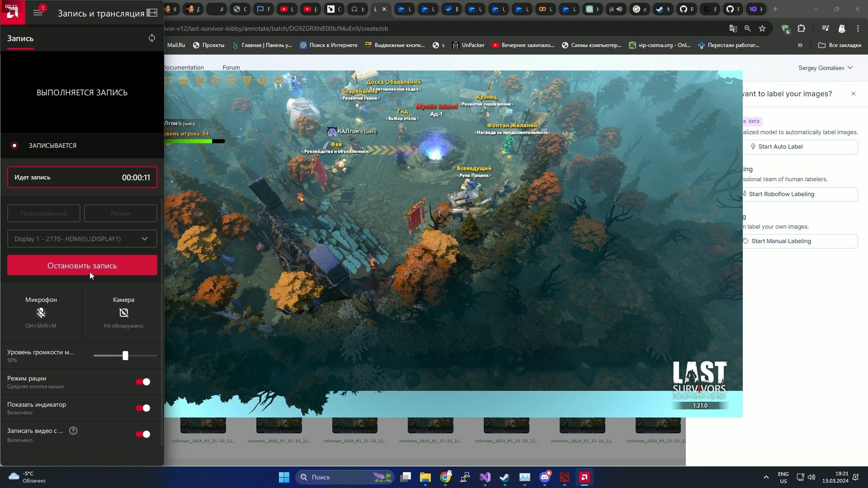Viewport: 868px width, 488px height.
Task: Click the Камера not-detected icon
Action: point(123,313)
